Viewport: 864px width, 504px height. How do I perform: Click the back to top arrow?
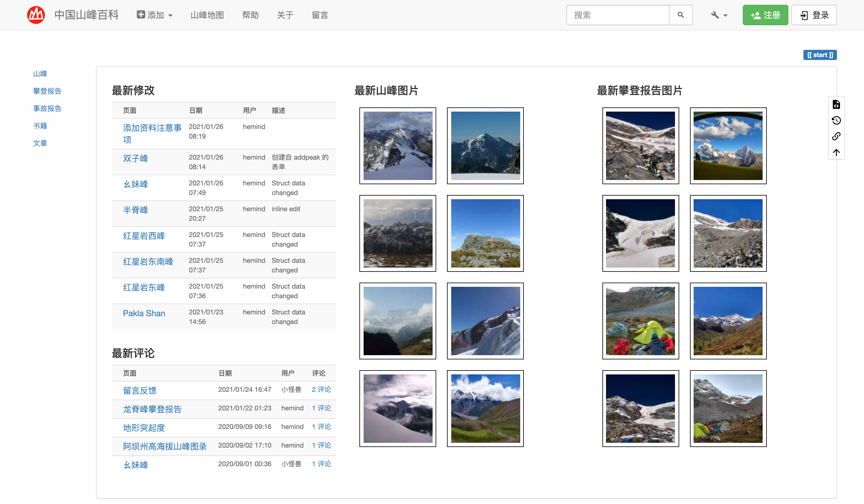pos(836,153)
